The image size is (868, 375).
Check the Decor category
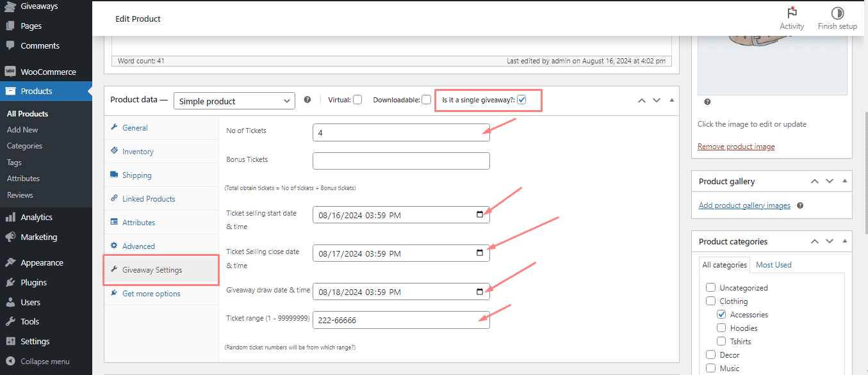tap(710, 355)
